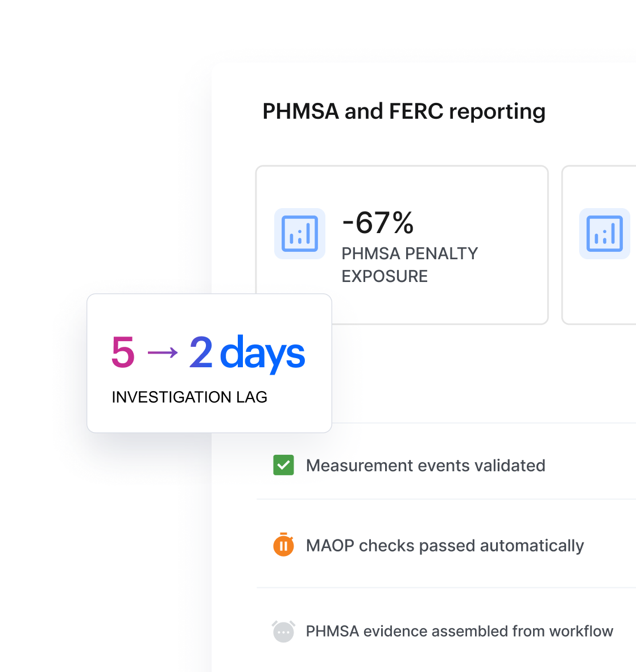The image size is (636, 672).
Task: Click the bar chart icon beside -67%
Action: (300, 234)
